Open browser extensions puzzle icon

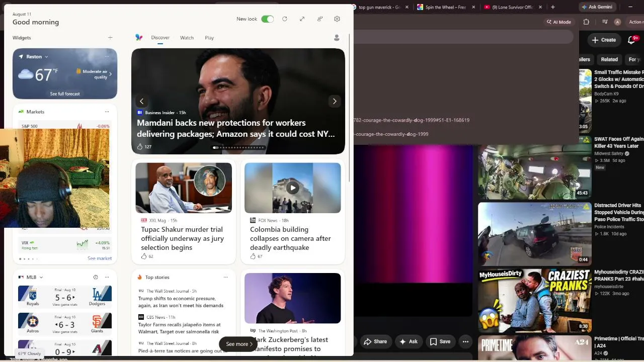tap(586, 22)
